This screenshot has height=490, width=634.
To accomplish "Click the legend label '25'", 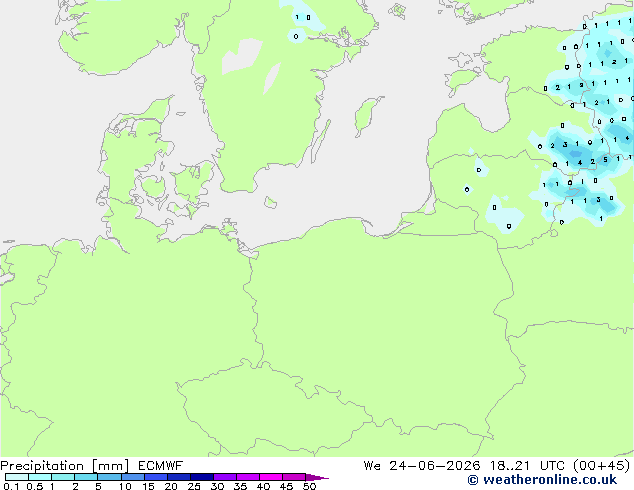I will 194,486.
